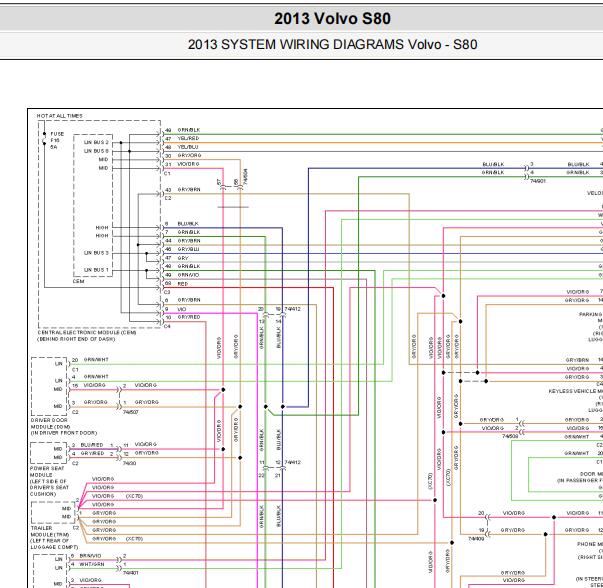Screen dimensions: 603x588
Task: Click the "POWER SEAT MODULE" caption
Action: (47, 471)
